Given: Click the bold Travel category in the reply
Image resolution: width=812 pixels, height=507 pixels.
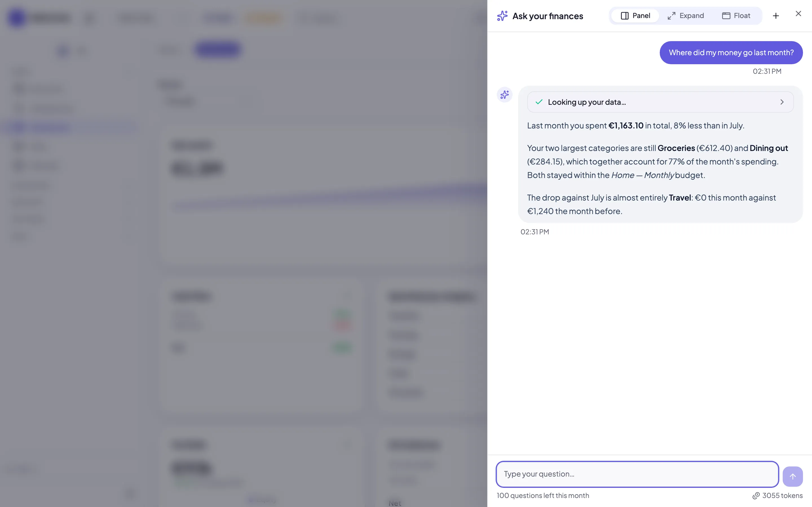Looking at the screenshot, I should coord(680,198).
